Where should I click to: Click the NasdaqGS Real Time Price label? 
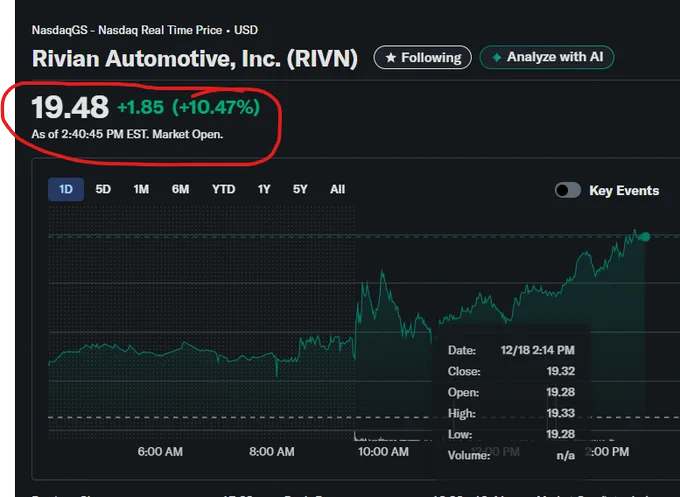[x=145, y=30]
